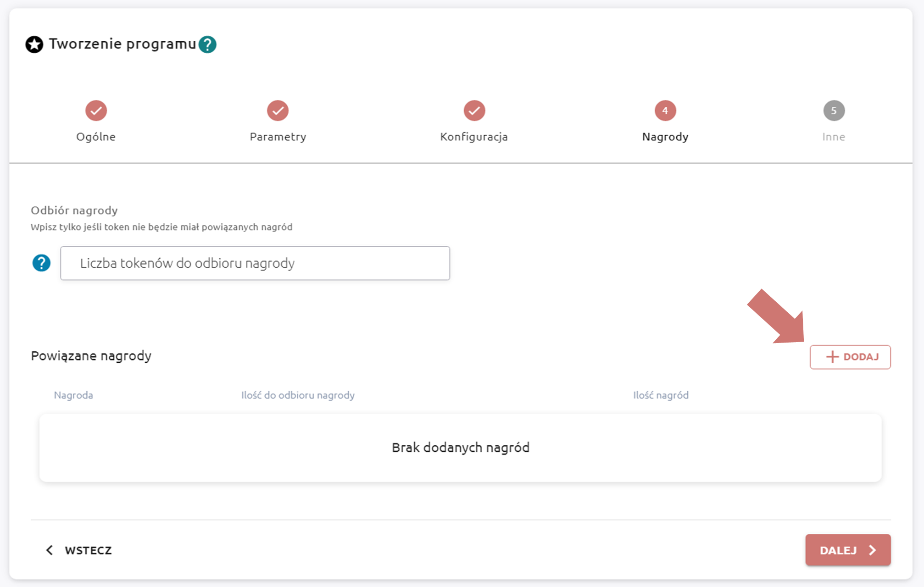924x587 pixels.
Task: Click step 4 circle above Nagrody
Action: (665, 111)
